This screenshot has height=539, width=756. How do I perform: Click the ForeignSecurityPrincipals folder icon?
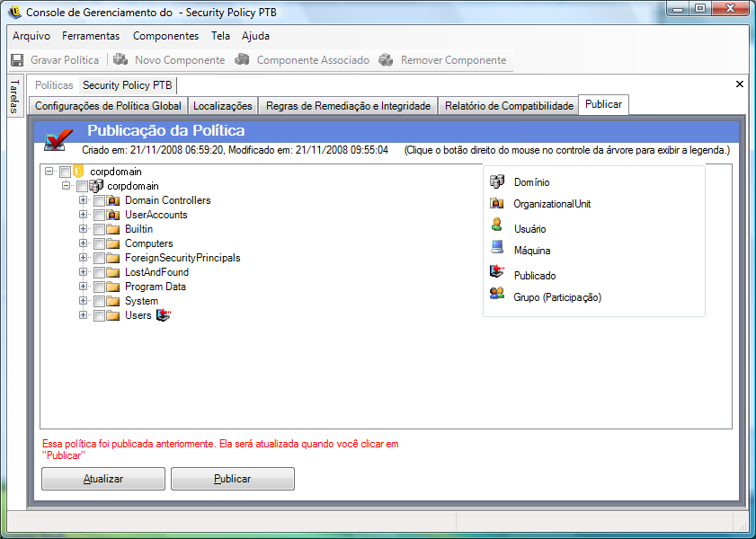tap(113, 258)
